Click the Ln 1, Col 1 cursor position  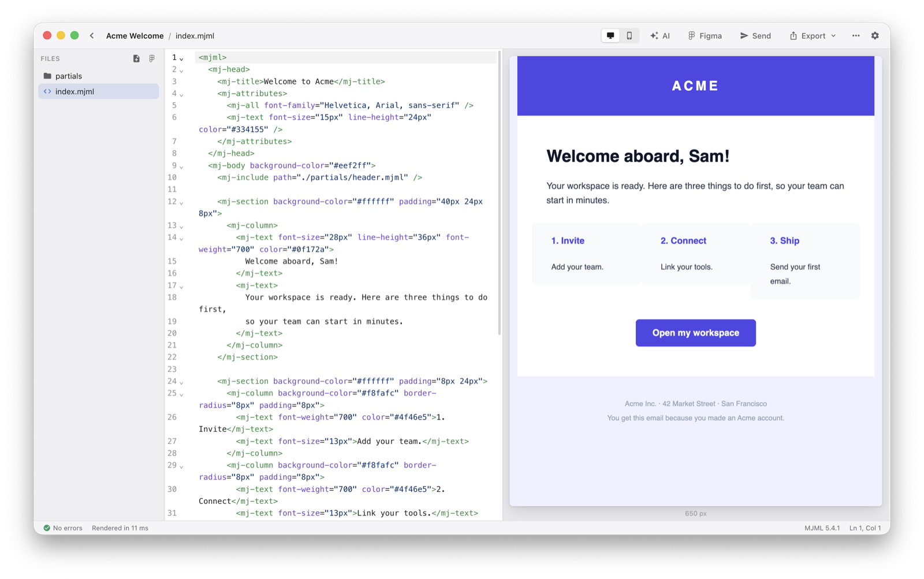click(865, 528)
